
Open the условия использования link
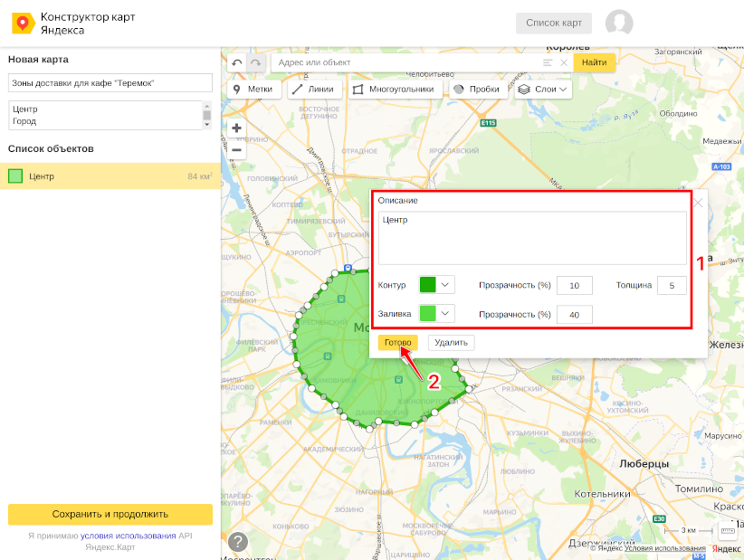(129, 536)
